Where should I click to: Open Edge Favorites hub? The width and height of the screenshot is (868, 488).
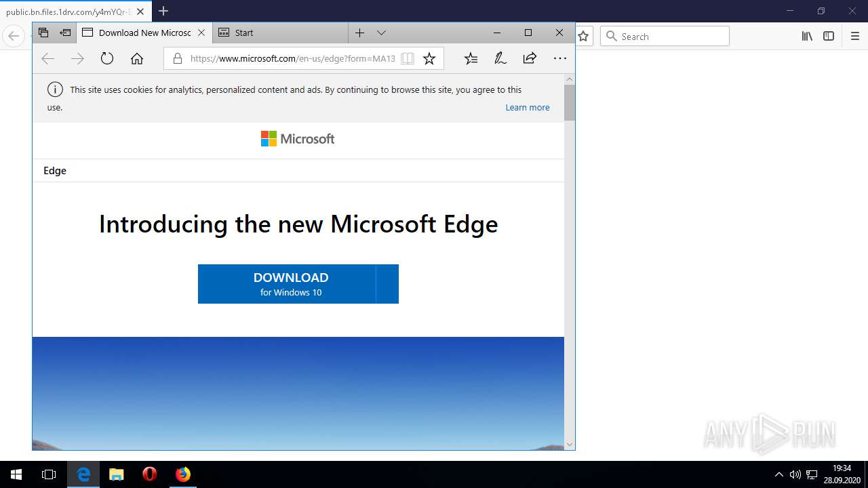[x=471, y=59]
